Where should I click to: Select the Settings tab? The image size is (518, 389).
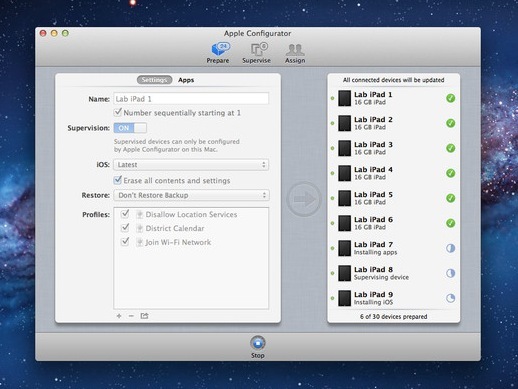click(x=154, y=80)
